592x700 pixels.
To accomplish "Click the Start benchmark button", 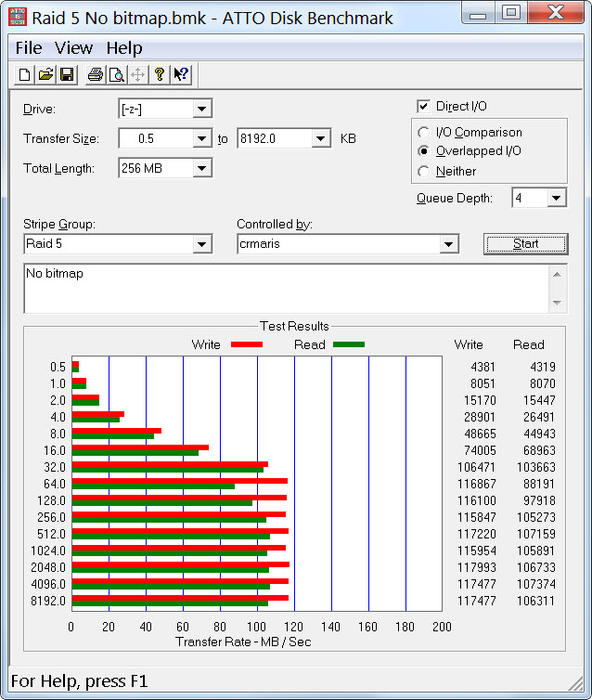I will 525,244.
